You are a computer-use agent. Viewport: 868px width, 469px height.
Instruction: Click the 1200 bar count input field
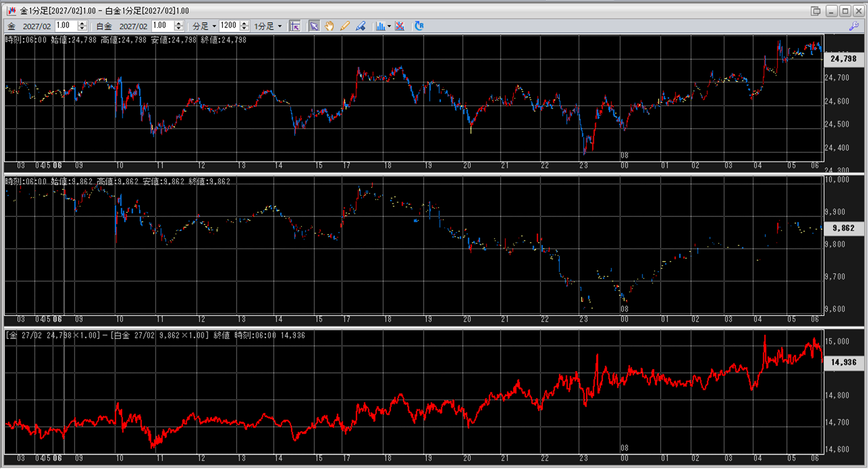(229, 26)
